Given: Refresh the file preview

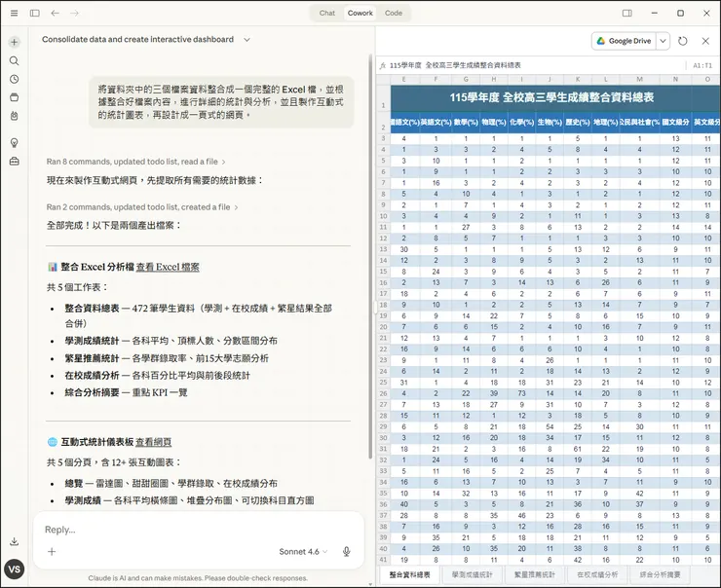Looking at the screenshot, I should (x=682, y=41).
